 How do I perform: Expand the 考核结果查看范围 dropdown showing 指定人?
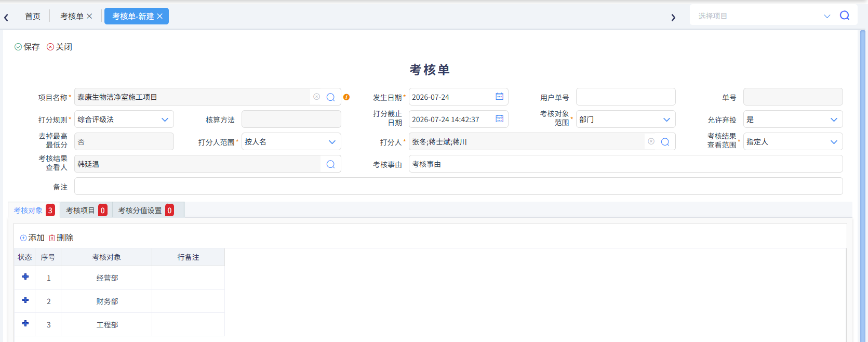coord(834,142)
